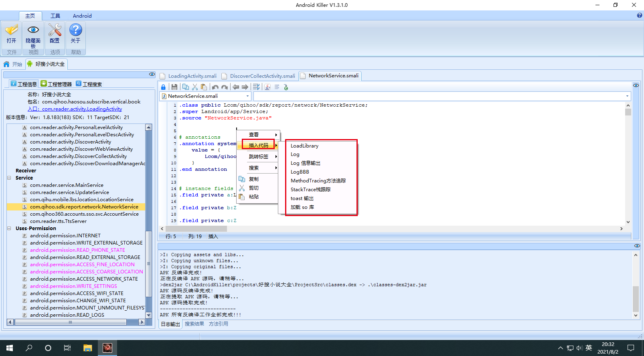Open the DiscoverCollectActivity.smali editor tab
644x356 pixels.
[259, 76]
